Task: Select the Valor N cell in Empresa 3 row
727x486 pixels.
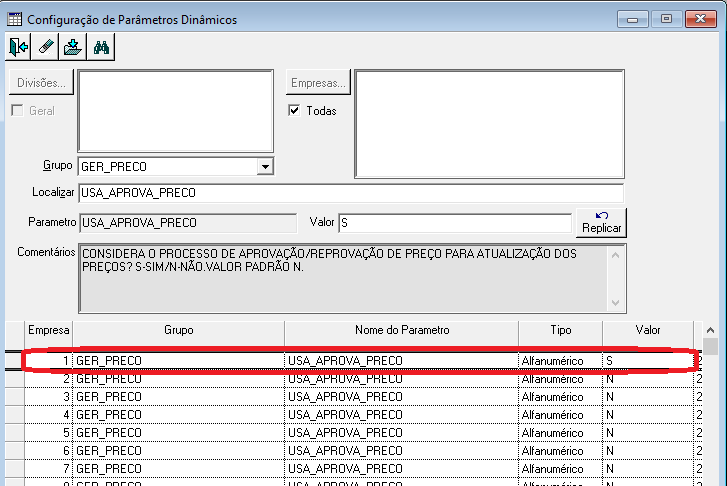Action: pos(648,397)
